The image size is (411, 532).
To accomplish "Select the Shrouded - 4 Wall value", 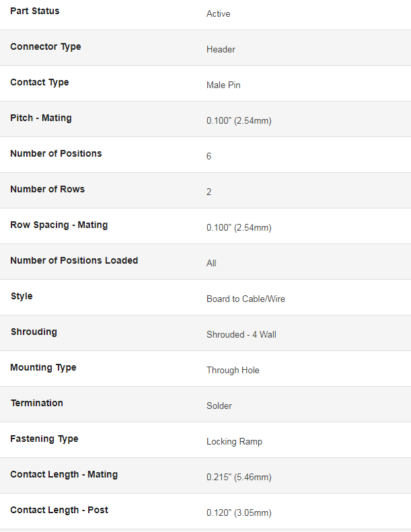I will pyautogui.click(x=241, y=335).
